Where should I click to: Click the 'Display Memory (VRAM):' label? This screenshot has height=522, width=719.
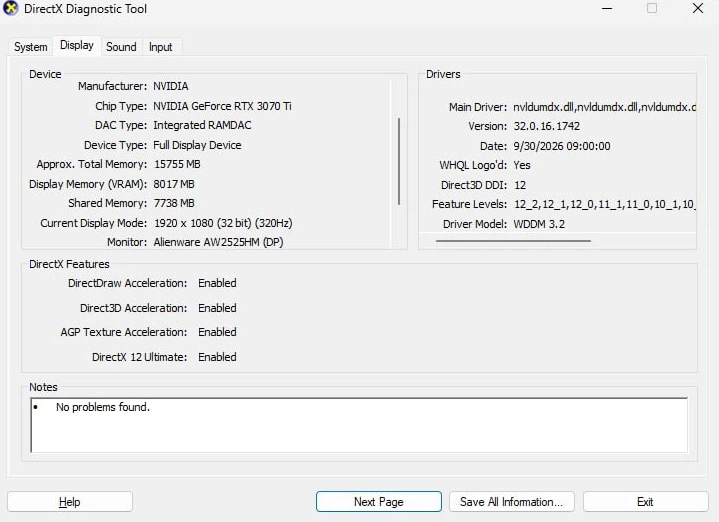(x=88, y=184)
